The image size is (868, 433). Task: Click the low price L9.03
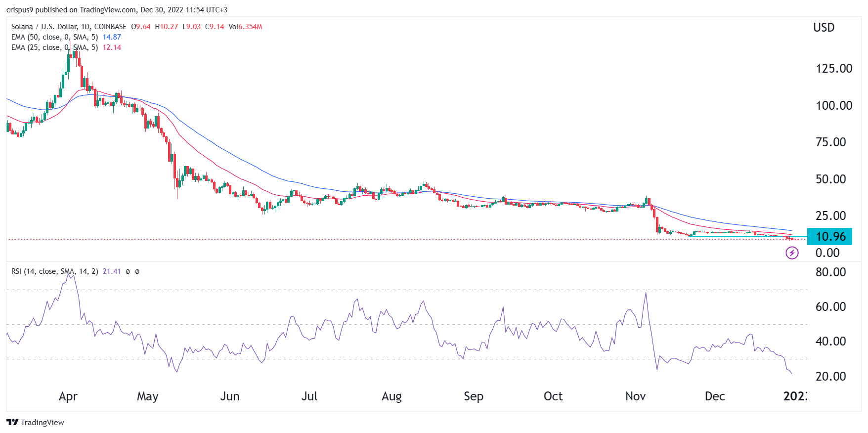[x=192, y=27]
